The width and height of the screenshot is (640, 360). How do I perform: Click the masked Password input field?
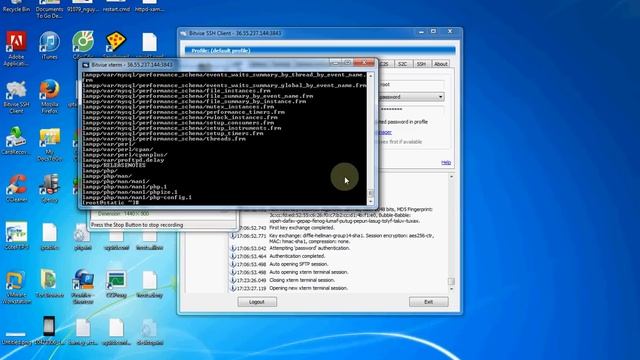tap(411, 109)
